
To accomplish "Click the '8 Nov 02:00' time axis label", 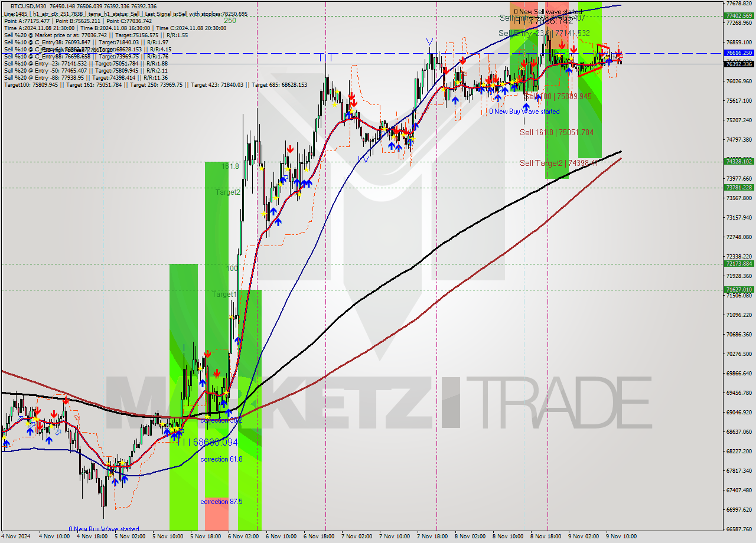I will [x=471, y=537].
